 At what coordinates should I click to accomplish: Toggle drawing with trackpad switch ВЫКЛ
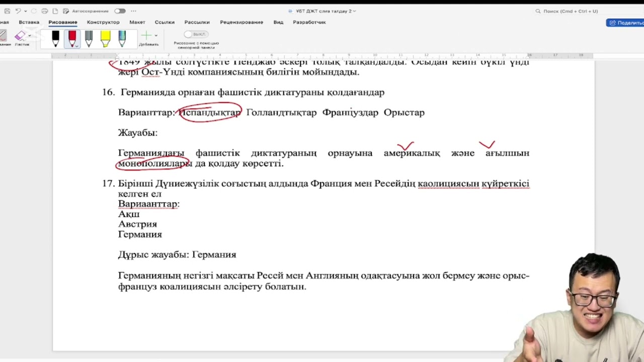point(196,34)
